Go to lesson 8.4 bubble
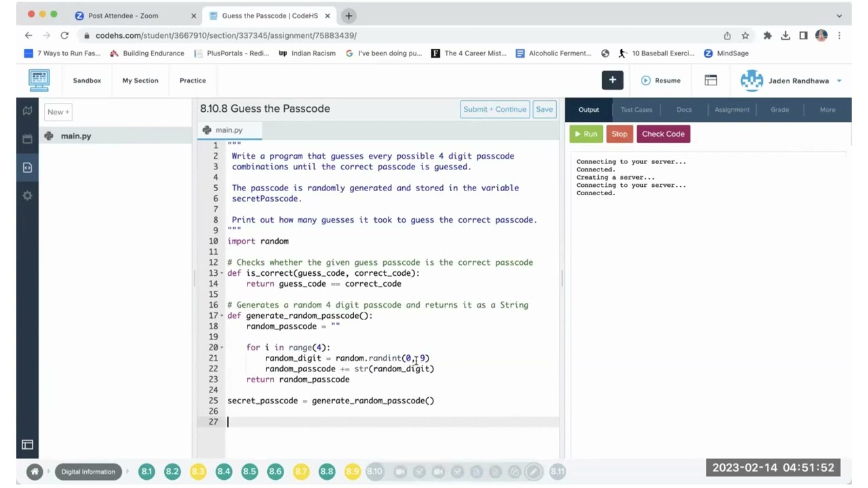868x488 pixels. 224,471
